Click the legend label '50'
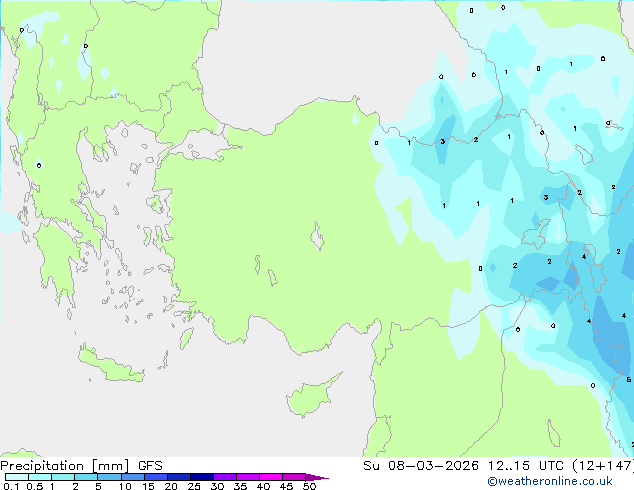The height and width of the screenshot is (490, 634). click(x=309, y=486)
